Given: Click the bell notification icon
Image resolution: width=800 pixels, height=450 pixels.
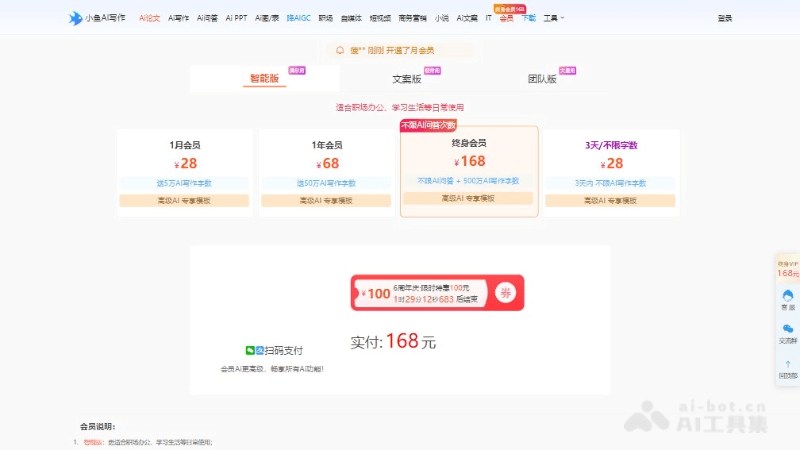Looking at the screenshot, I should coord(340,50).
